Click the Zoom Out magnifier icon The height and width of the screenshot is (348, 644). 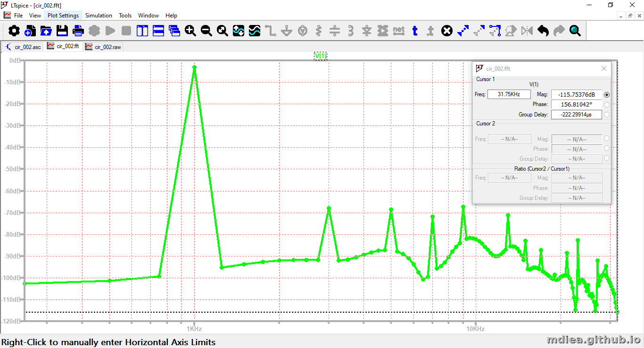pyautogui.click(x=206, y=31)
